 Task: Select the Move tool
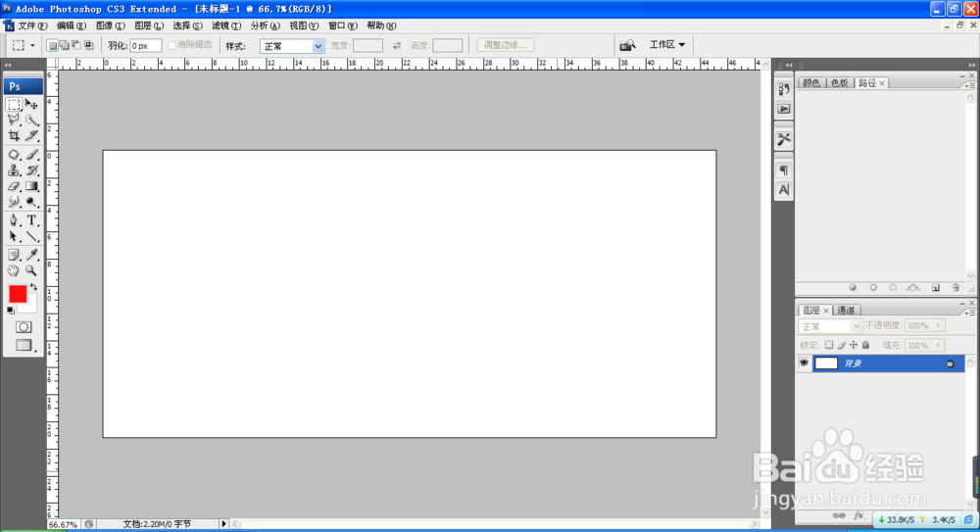click(x=32, y=105)
